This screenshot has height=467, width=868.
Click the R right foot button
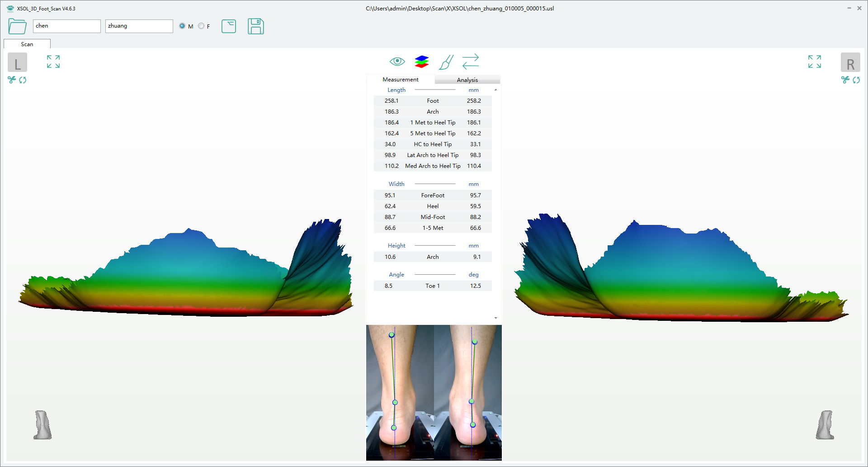pos(850,63)
